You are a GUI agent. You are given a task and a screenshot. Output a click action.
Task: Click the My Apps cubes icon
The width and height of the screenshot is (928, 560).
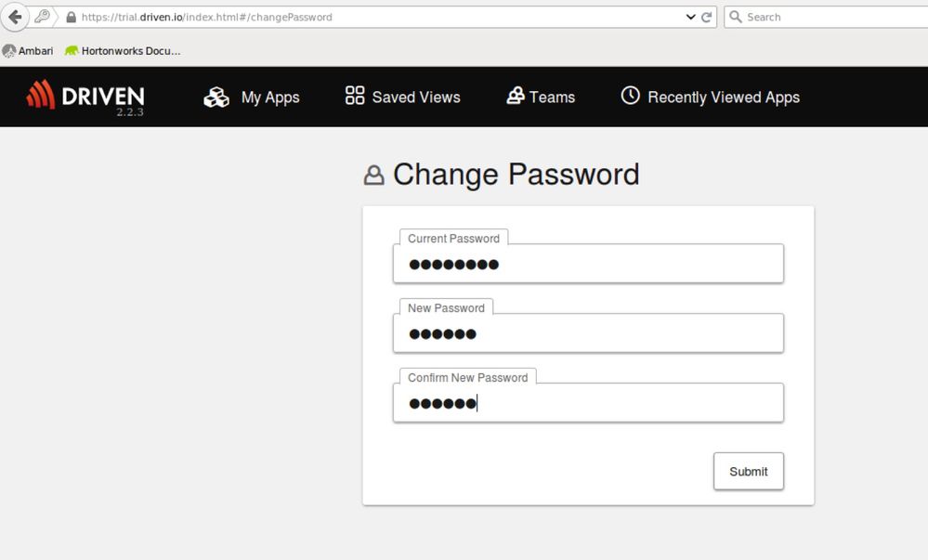click(216, 97)
